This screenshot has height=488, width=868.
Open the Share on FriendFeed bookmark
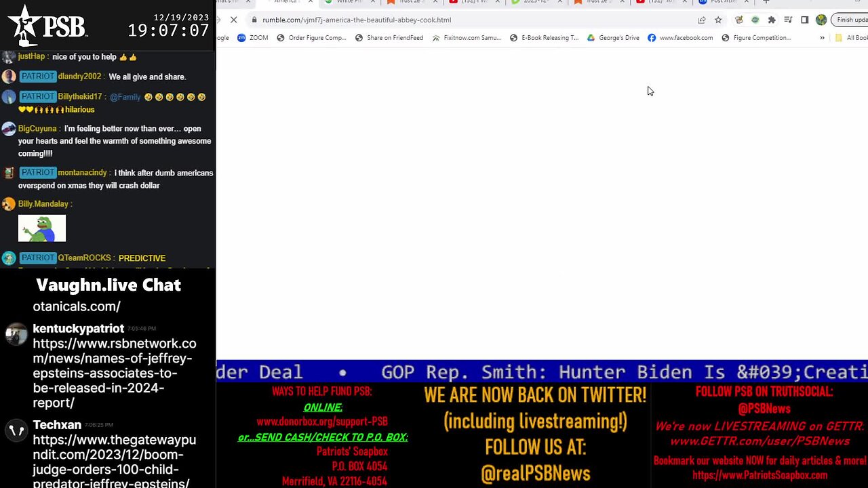point(389,38)
